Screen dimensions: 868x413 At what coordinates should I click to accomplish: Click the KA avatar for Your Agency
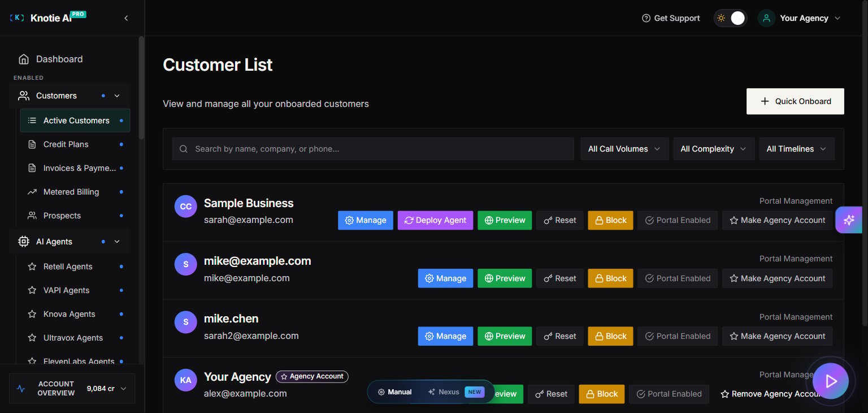pyautogui.click(x=186, y=380)
